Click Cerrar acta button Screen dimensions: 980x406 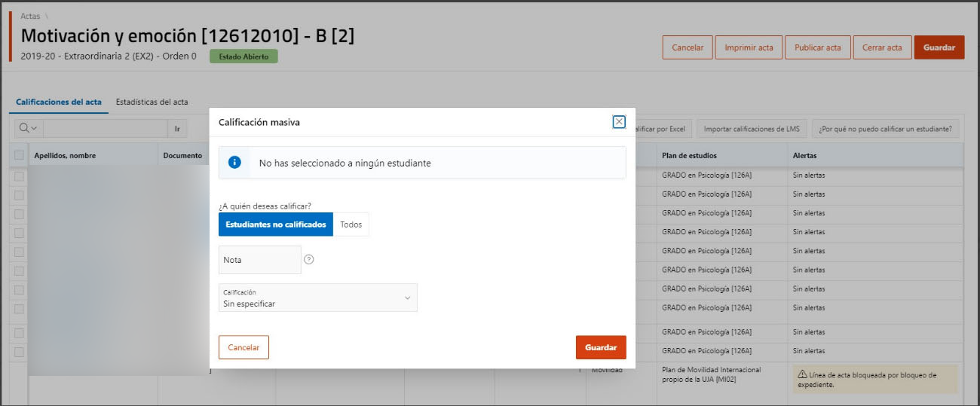tap(883, 47)
